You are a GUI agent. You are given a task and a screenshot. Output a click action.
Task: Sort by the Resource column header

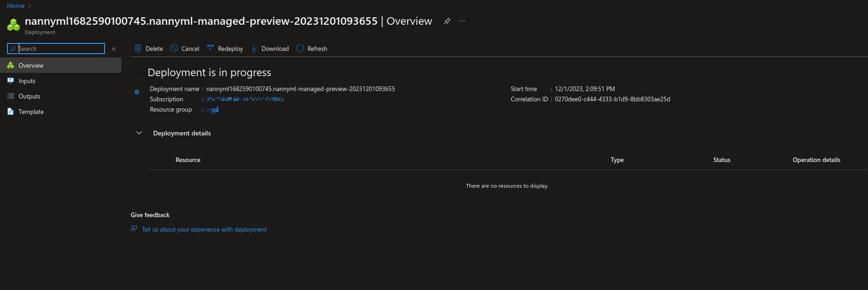click(188, 160)
